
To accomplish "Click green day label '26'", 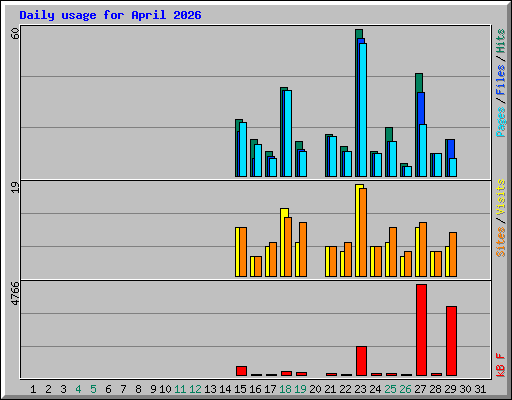I will [405, 389].
